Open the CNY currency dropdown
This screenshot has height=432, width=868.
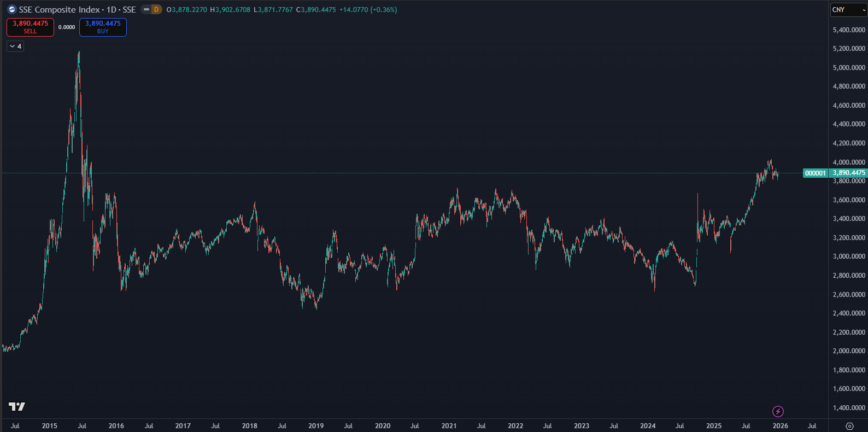tap(848, 10)
